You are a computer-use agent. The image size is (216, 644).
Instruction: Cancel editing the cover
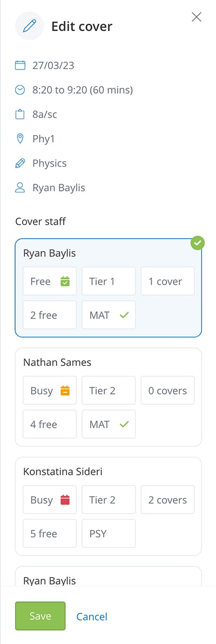pyautogui.click(x=92, y=617)
